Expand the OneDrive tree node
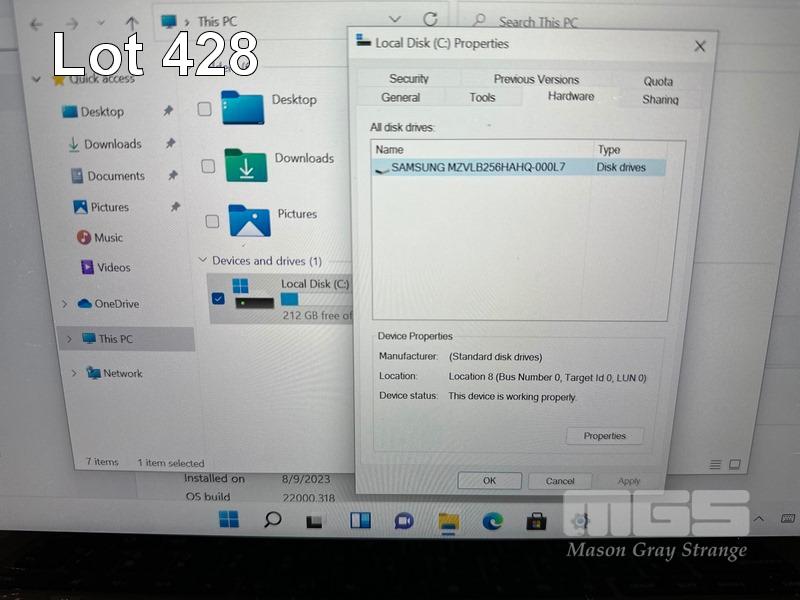This screenshot has height=600, width=800. [x=65, y=304]
